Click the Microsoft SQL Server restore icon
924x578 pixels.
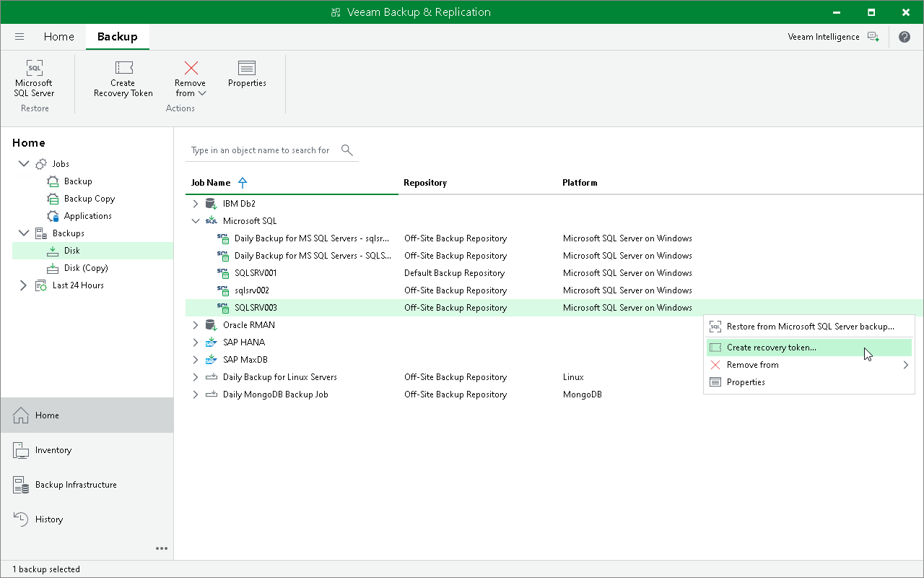click(x=34, y=68)
